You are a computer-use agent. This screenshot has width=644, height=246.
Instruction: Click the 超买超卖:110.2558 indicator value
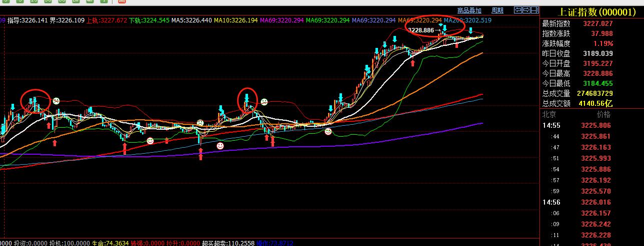point(228,243)
